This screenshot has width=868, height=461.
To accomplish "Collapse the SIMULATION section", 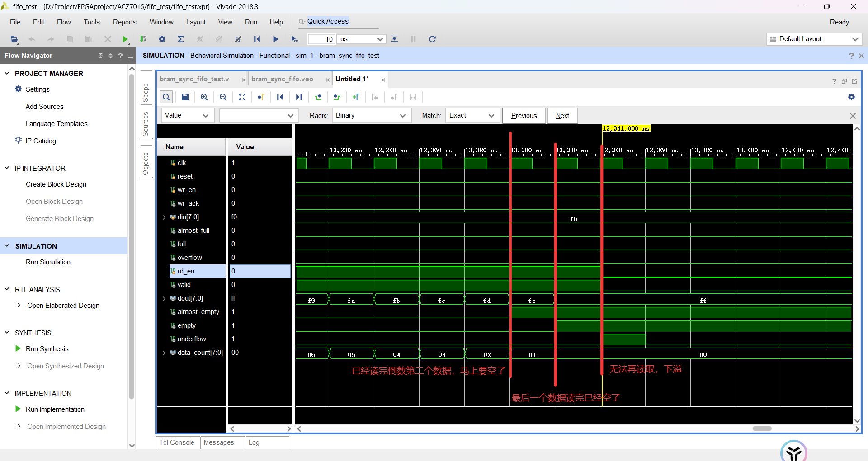I will point(7,246).
